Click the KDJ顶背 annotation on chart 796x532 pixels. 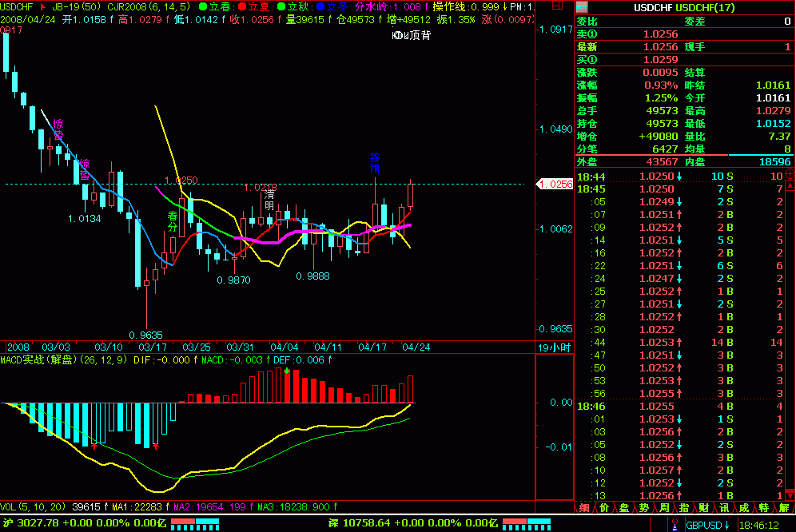coord(412,35)
